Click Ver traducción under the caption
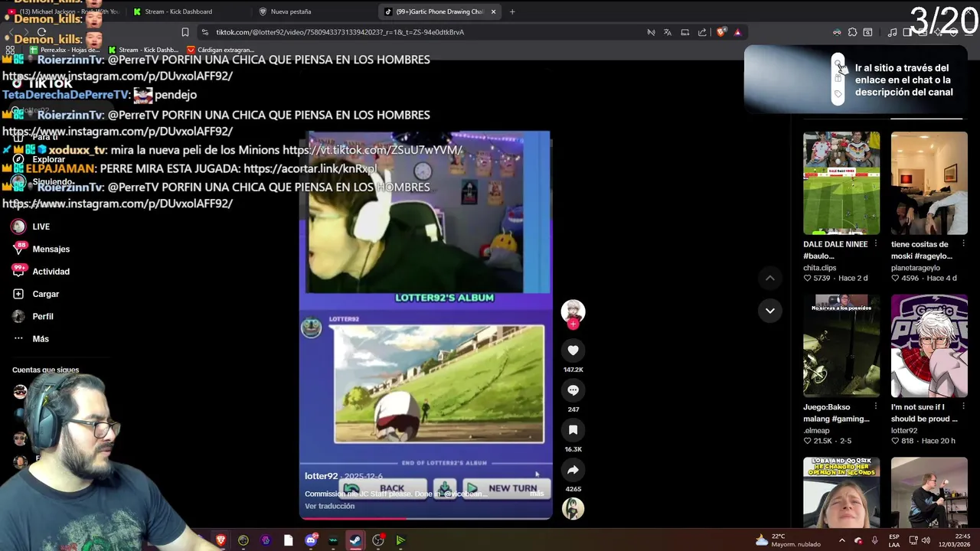This screenshot has width=980, height=551. 330,506
